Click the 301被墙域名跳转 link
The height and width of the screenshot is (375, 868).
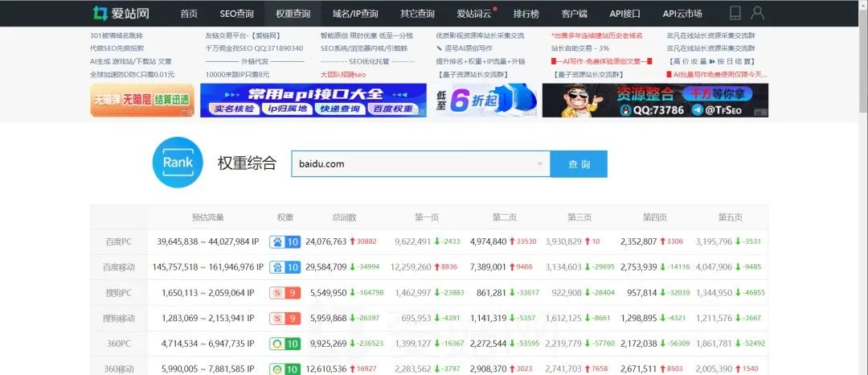point(117,35)
